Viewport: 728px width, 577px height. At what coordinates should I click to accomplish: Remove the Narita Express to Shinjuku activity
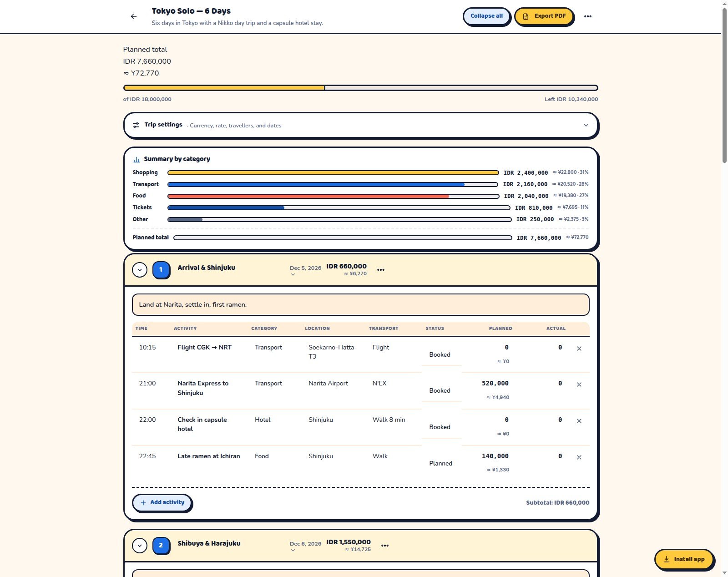(x=579, y=385)
